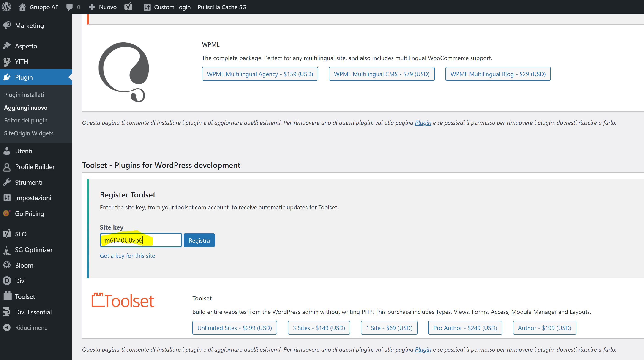644x360 pixels.
Task: Click the Go Pricing icon
Action: point(6,213)
